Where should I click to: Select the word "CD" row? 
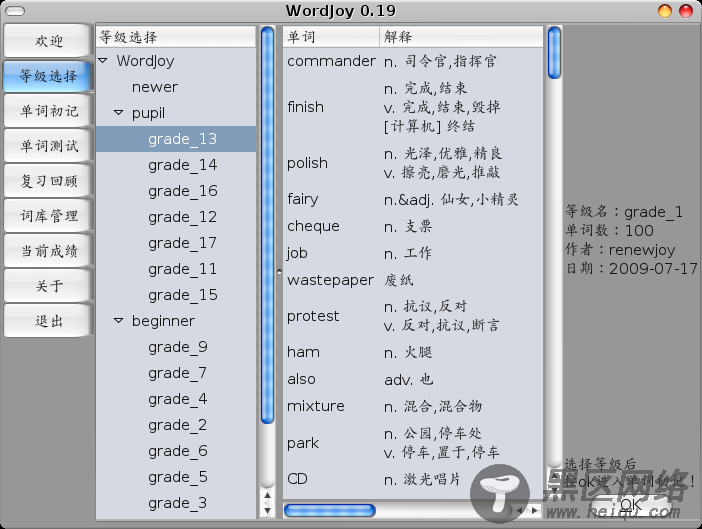(x=413, y=479)
